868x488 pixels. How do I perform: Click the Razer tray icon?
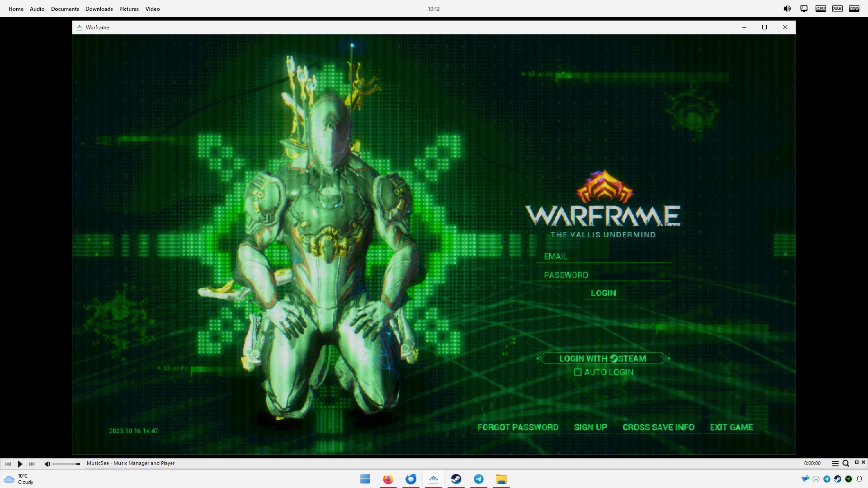(x=849, y=479)
